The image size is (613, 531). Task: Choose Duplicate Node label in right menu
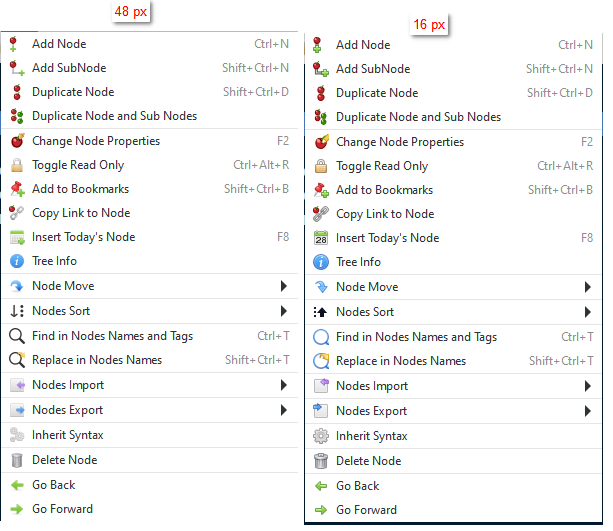click(x=377, y=93)
